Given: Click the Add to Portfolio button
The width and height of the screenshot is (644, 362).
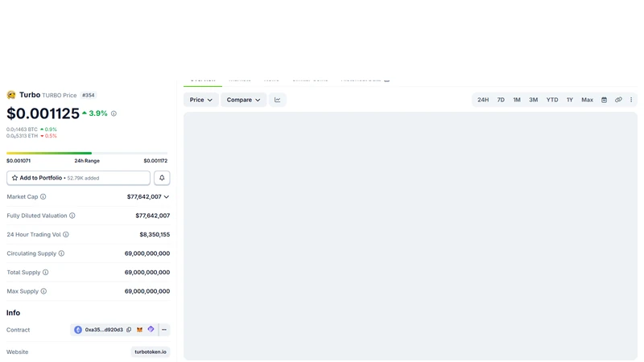Looking at the screenshot, I should tap(78, 178).
